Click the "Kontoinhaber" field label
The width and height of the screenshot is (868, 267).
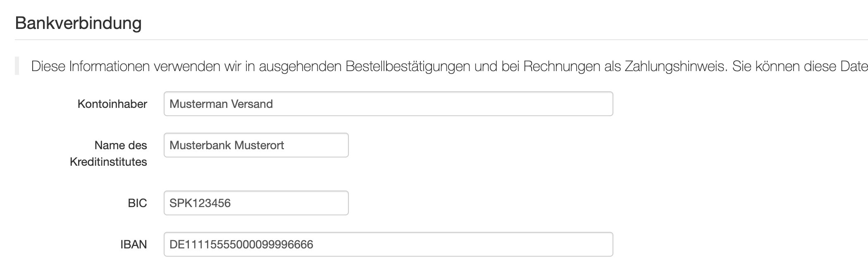coord(112,104)
